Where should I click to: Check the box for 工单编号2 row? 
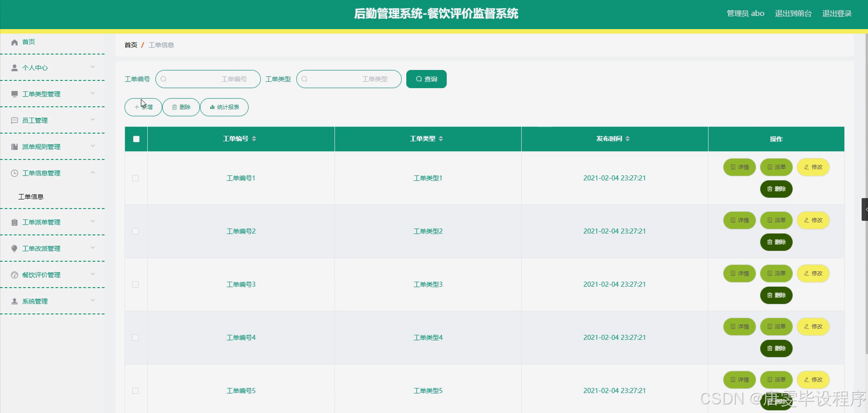[135, 231]
